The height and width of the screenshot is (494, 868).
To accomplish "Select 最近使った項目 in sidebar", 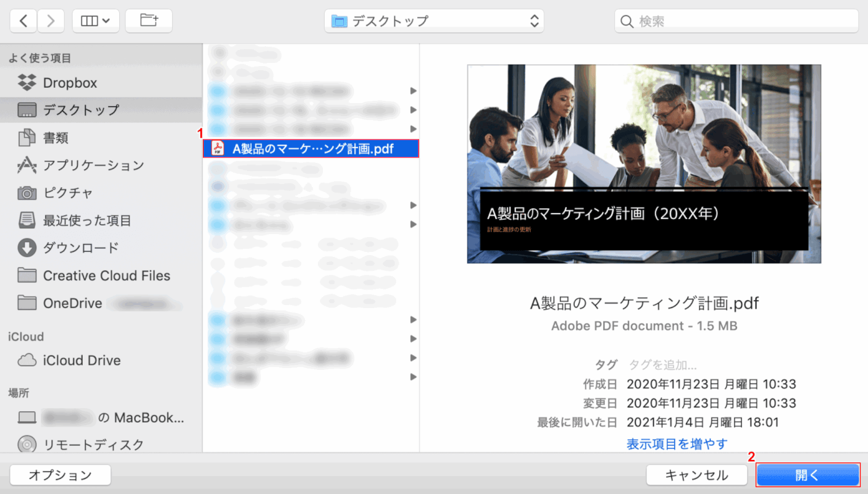I will (x=86, y=220).
